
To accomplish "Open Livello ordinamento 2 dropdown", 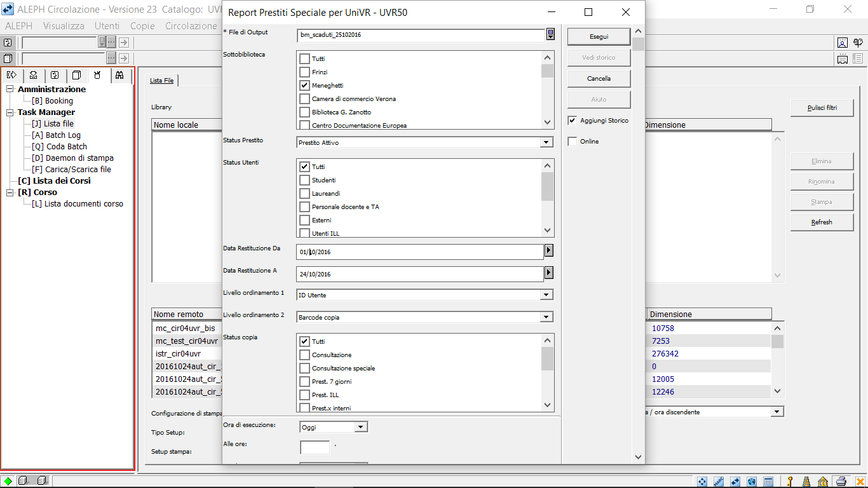I will pos(546,317).
